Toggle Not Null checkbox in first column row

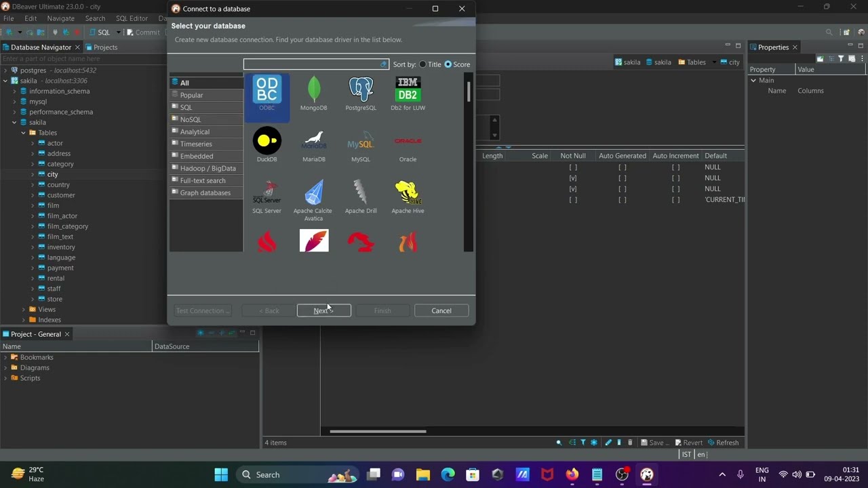pos(573,167)
